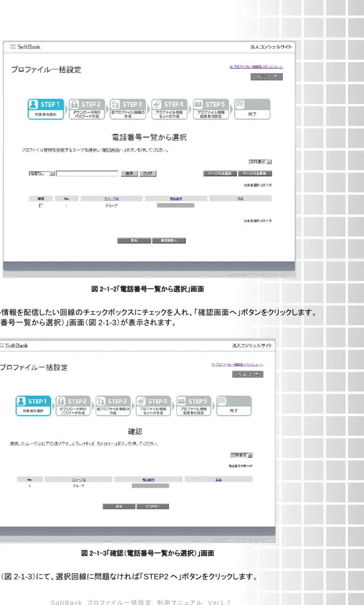Click the search text field
Image resolution: width=364 pixels, height=605 pixels.
pos(87,174)
